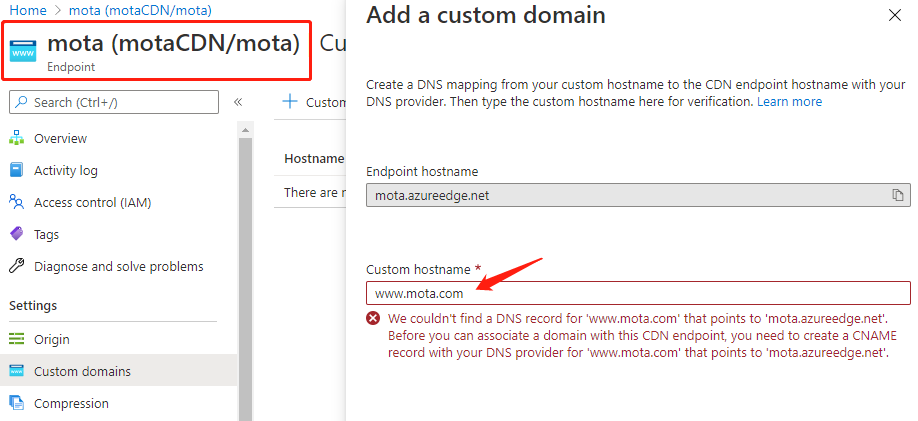Click the sidebar scrollbar up arrow
Image resolution: width=918 pixels, height=421 pixels.
point(245,130)
